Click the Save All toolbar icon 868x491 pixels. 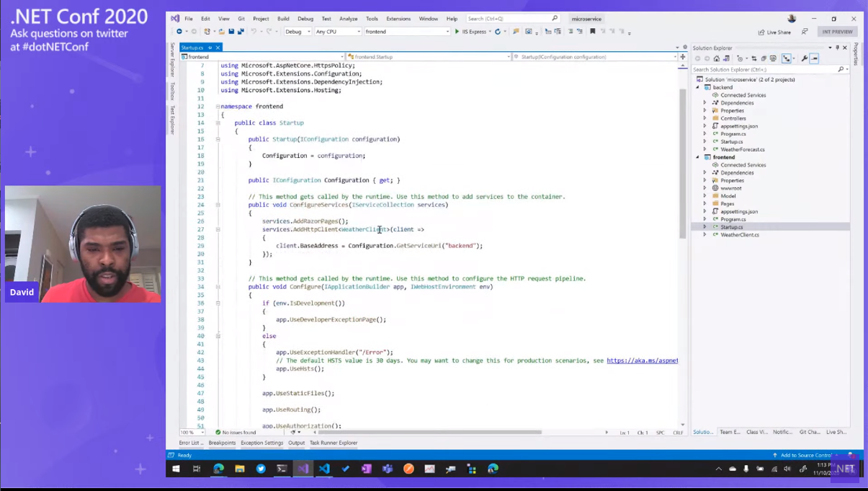tap(241, 32)
